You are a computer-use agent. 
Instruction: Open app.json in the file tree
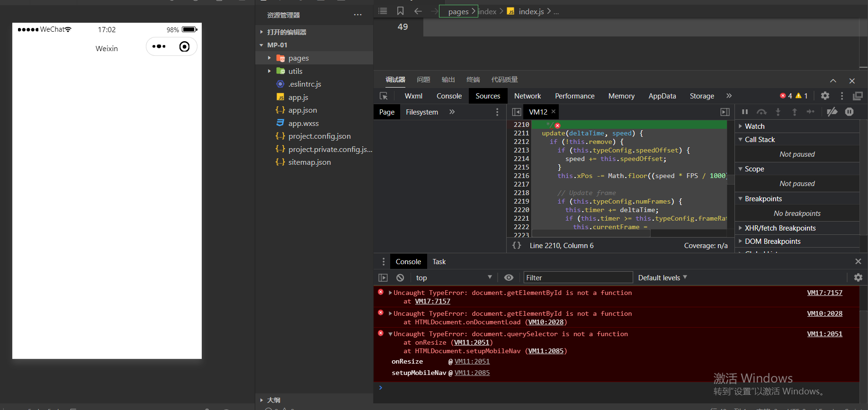303,110
